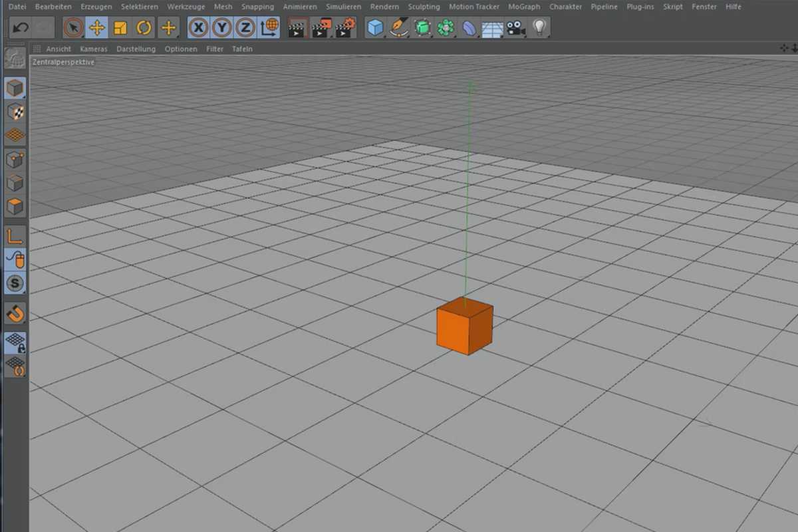Click the Subdivision Surface generator icon
Viewport: 798px width, 532px height.
click(x=422, y=28)
